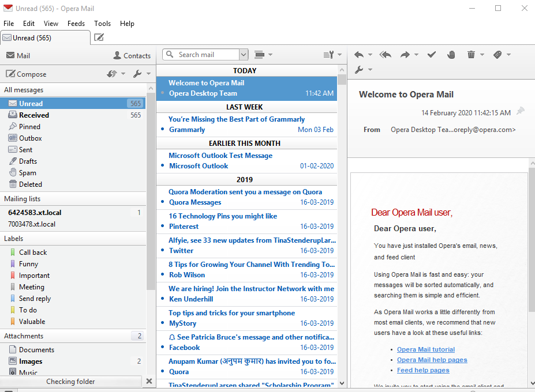
Task: Expand the search mail dropdown arrow
Action: coord(244,55)
